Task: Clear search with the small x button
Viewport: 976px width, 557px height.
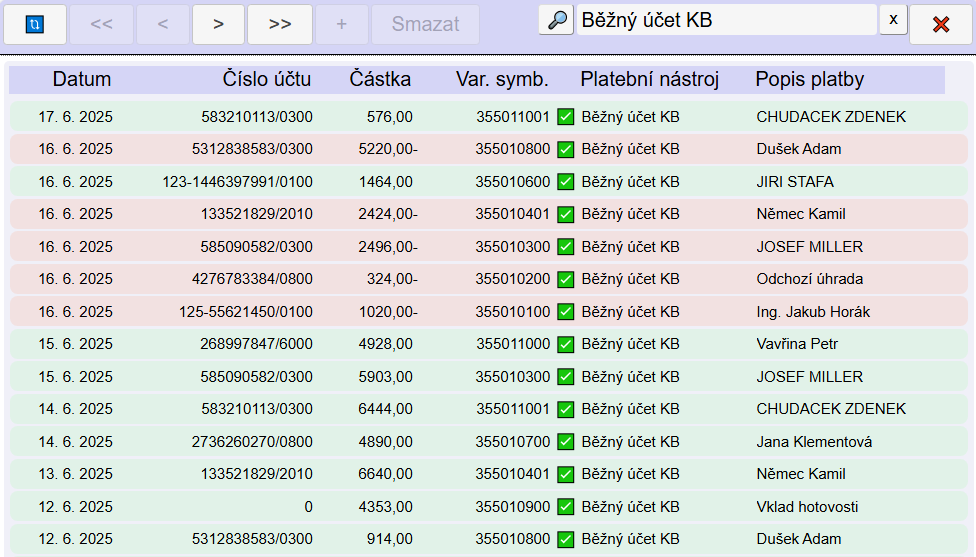Action: click(x=893, y=20)
